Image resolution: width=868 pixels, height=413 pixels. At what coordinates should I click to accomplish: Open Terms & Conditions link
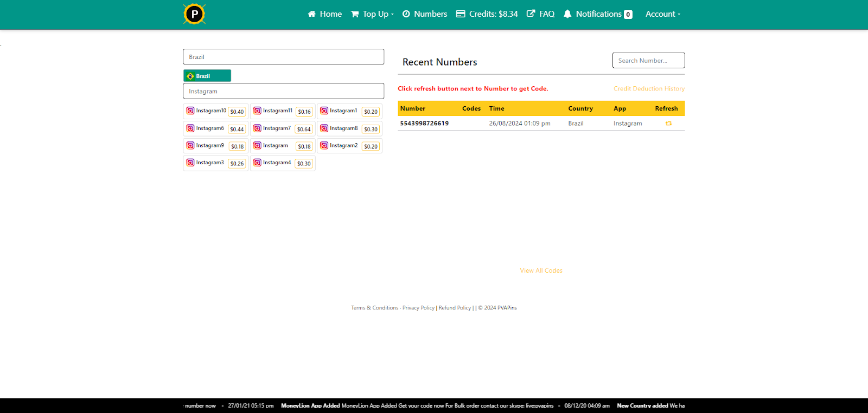[374, 308]
